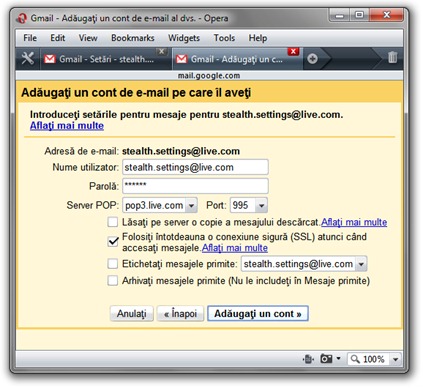Open the Widgets menu

(184, 38)
